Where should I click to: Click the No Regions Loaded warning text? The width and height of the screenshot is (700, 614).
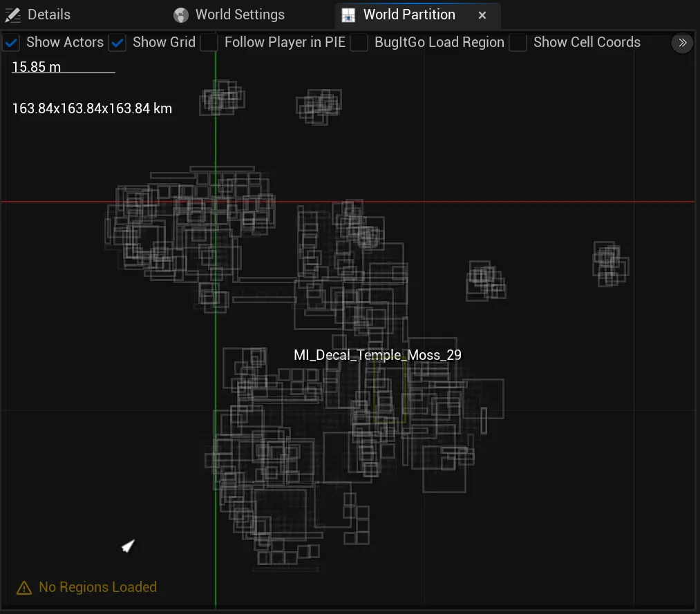point(97,587)
